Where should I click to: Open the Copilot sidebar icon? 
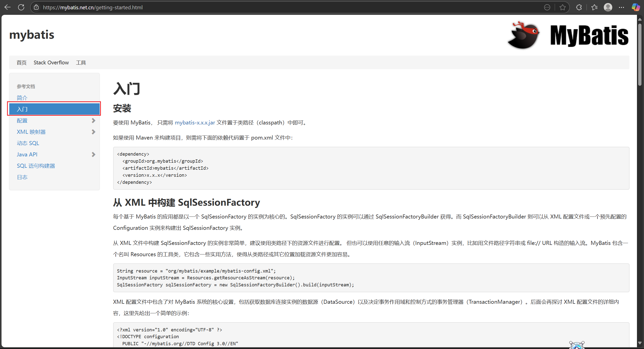[636, 7]
